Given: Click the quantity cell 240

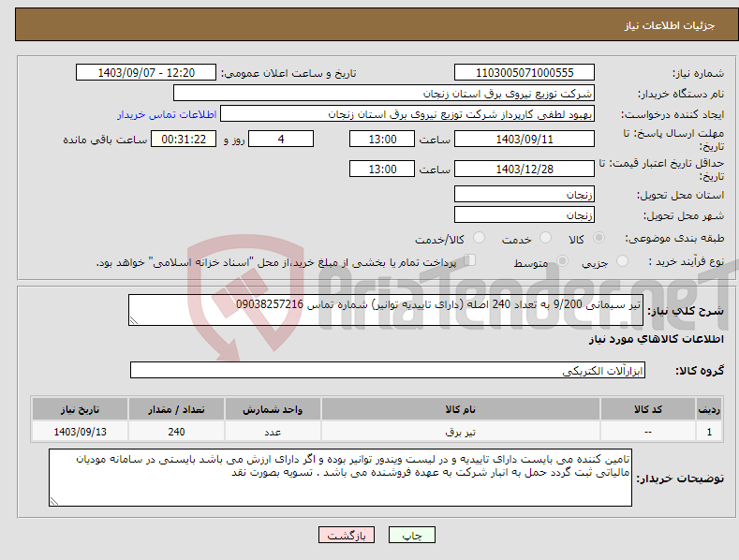Looking at the screenshot, I should pyautogui.click(x=176, y=432).
